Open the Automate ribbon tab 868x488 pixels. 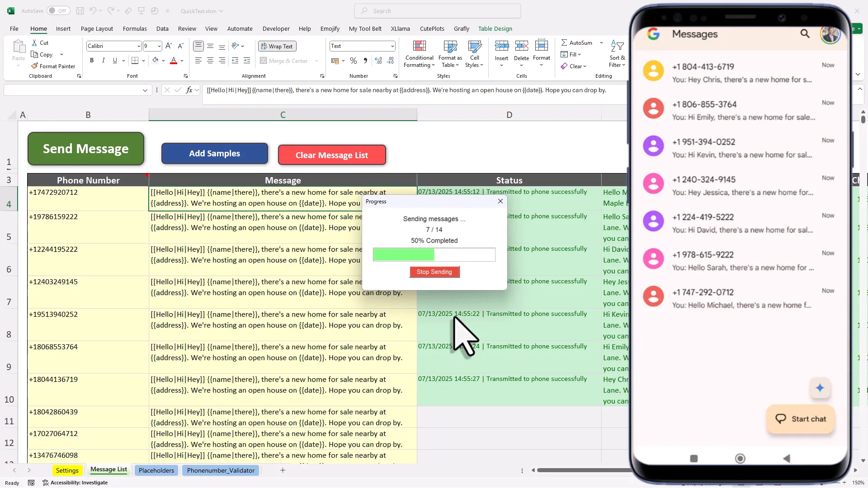(x=240, y=28)
